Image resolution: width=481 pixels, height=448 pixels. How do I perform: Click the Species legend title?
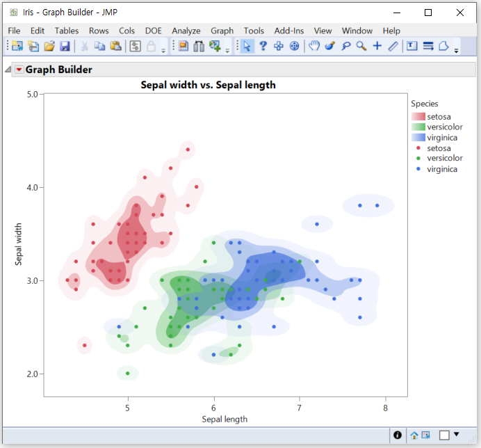point(425,104)
